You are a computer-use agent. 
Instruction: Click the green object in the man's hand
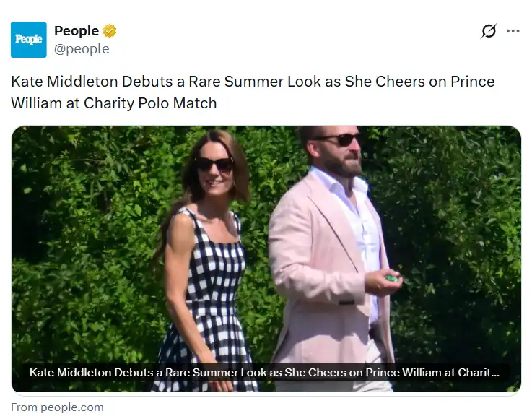click(x=392, y=279)
